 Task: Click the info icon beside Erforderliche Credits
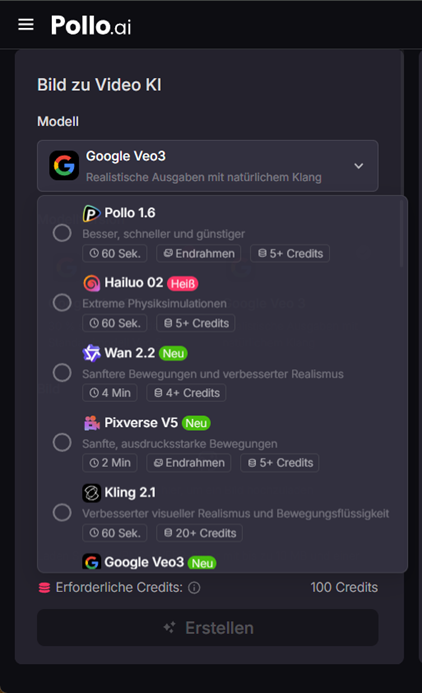[x=194, y=587]
